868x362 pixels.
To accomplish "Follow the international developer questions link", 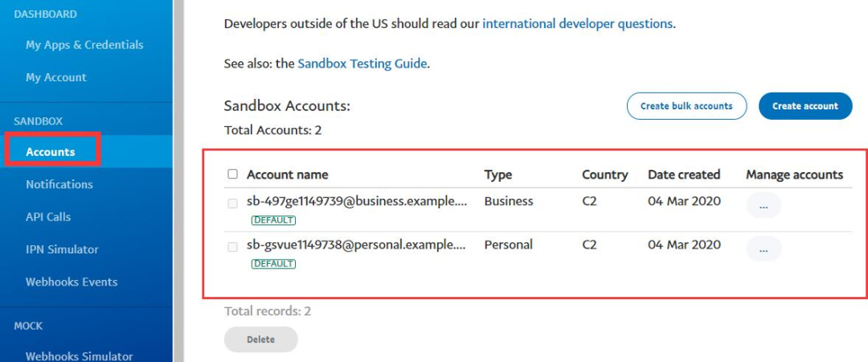I will pos(577,23).
